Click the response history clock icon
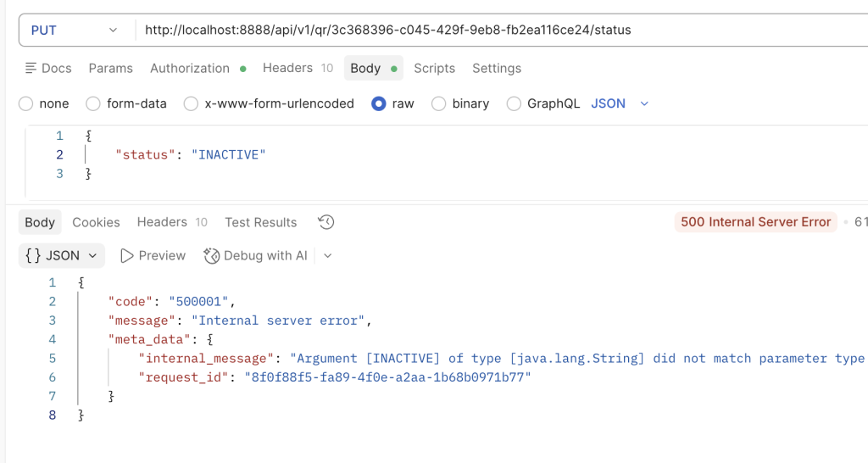868x463 pixels. point(326,222)
